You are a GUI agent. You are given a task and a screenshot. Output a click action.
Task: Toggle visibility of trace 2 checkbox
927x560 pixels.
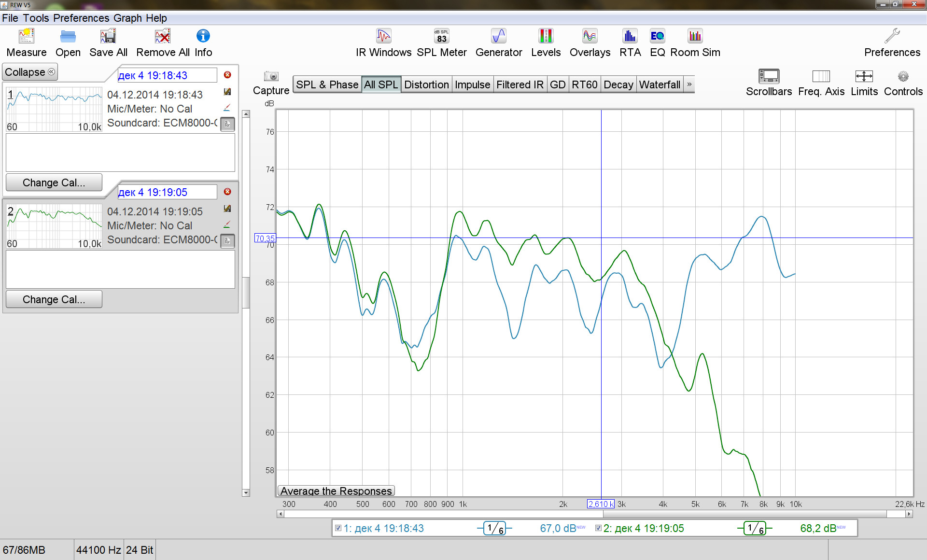pyautogui.click(x=598, y=528)
